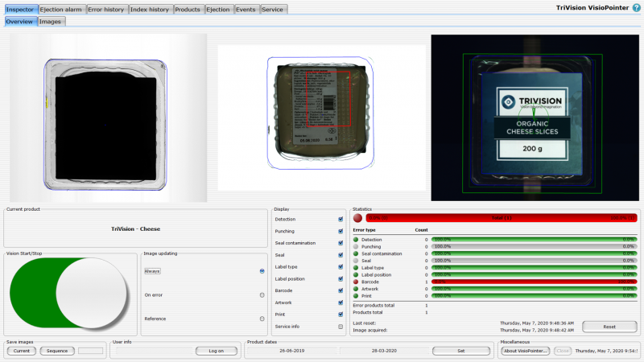Image resolution: width=644 pixels, height=362 pixels.
Task: Open the Events tab
Action: click(x=246, y=9)
